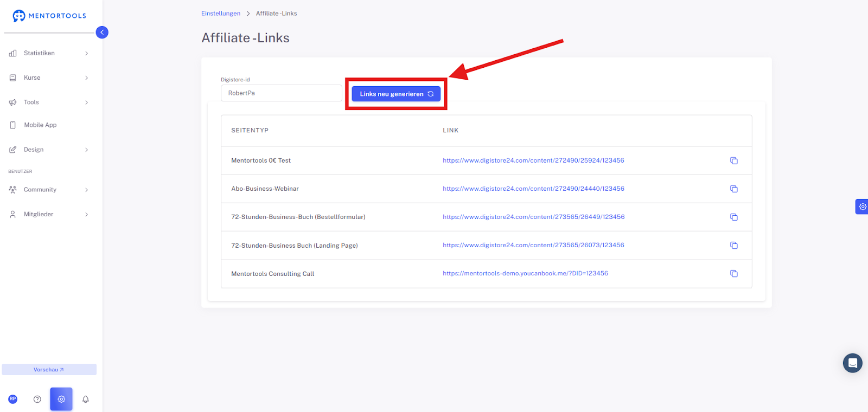868x412 pixels.
Task: Click the Tools megaphone icon
Action: click(x=13, y=102)
